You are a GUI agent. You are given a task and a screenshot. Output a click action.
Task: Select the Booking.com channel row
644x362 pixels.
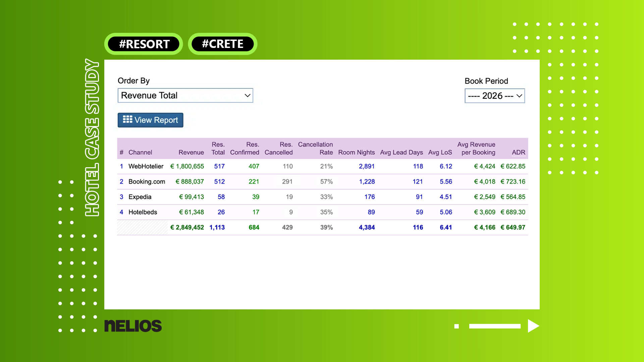click(323, 182)
